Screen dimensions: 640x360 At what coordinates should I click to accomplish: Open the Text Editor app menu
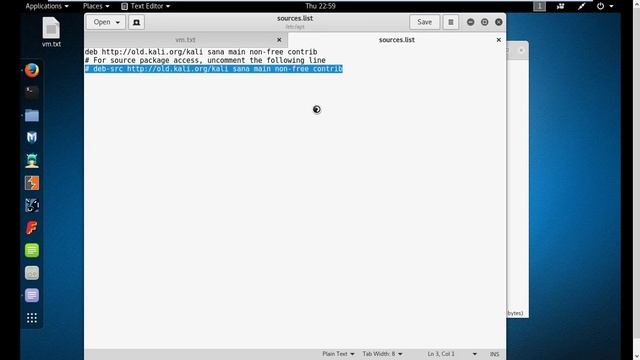point(145,6)
